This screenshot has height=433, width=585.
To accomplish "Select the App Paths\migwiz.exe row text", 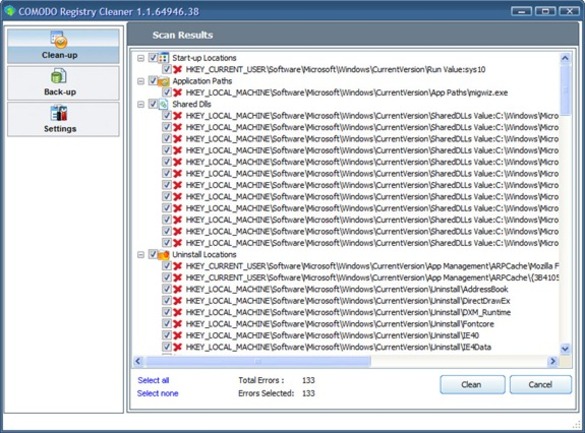I will [x=347, y=92].
